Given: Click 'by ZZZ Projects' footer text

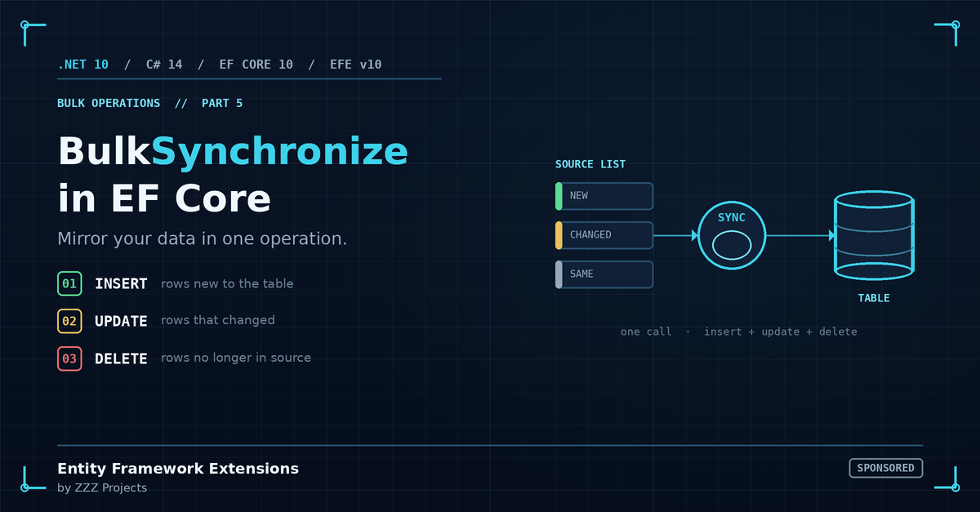Looking at the screenshot, I should [102, 488].
